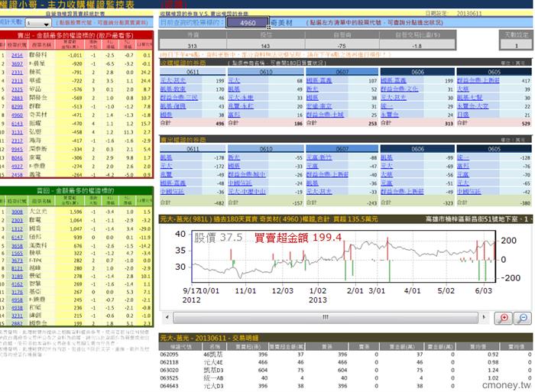
Task: Open stock code 2454 link
Action: tap(17, 55)
